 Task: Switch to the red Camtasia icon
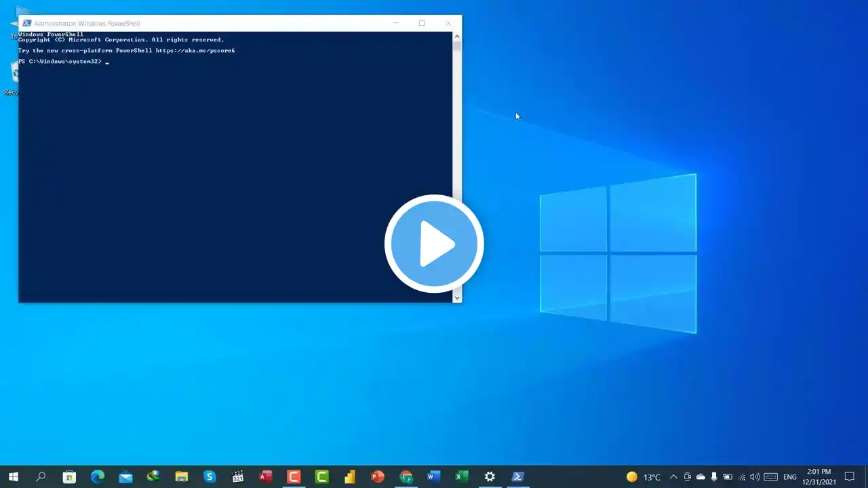coord(294,476)
